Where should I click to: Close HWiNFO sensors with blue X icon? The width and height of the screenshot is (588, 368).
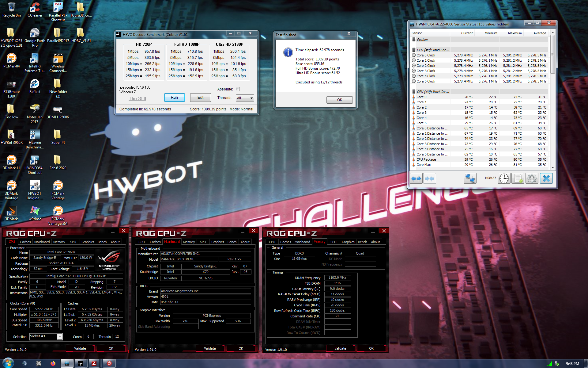pyautogui.click(x=546, y=178)
